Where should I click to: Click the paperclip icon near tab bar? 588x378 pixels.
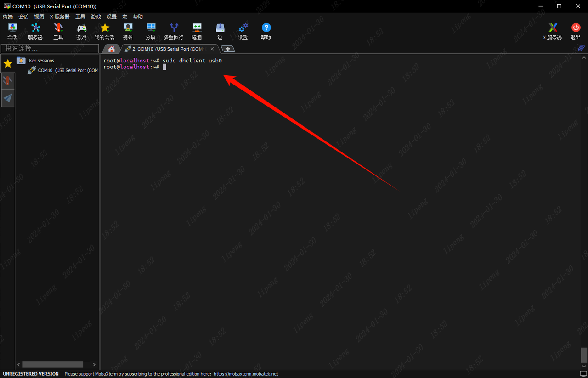[581, 48]
